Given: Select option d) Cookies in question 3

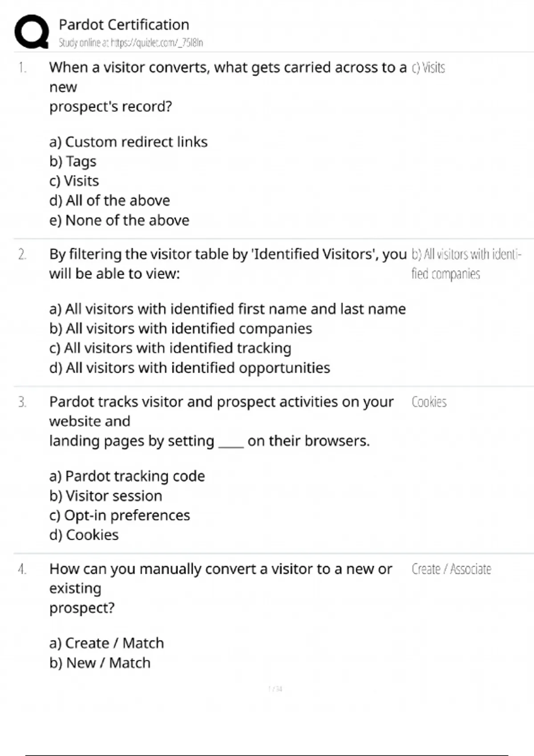Looking at the screenshot, I should click(84, 535).
